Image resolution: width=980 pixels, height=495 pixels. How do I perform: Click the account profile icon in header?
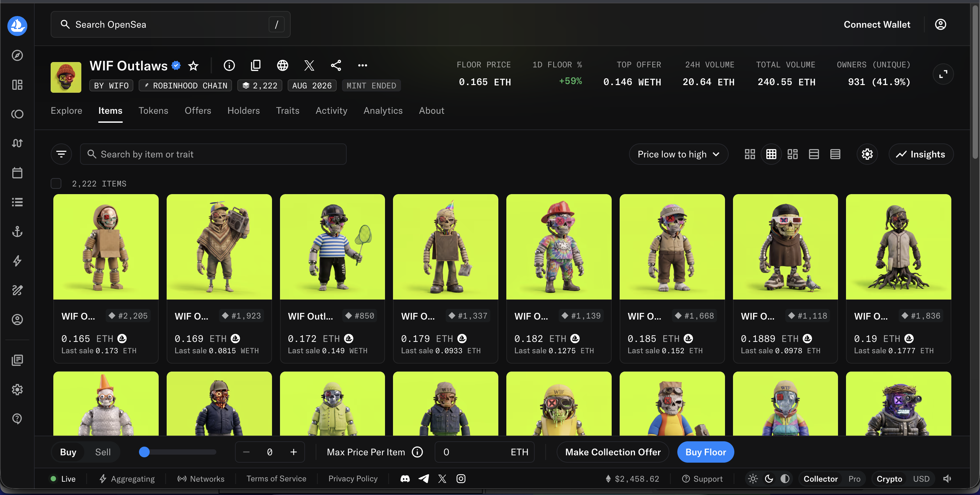(940, 24)
